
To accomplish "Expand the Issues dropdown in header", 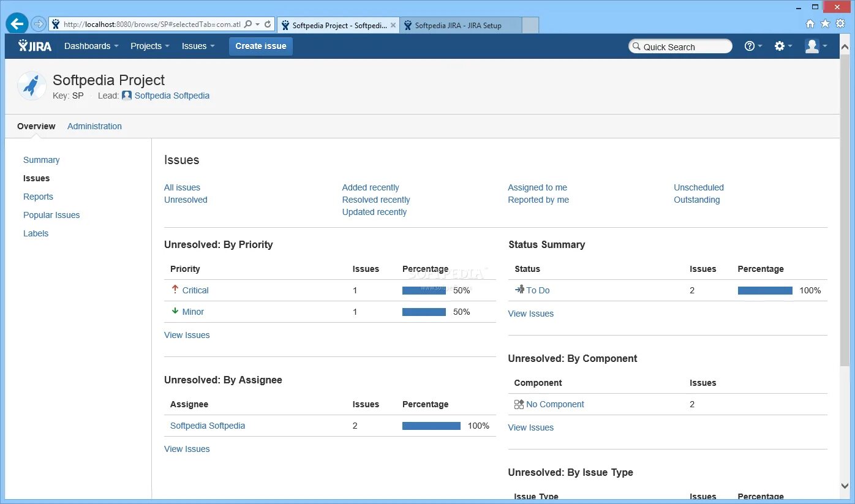I will (198, 46).
